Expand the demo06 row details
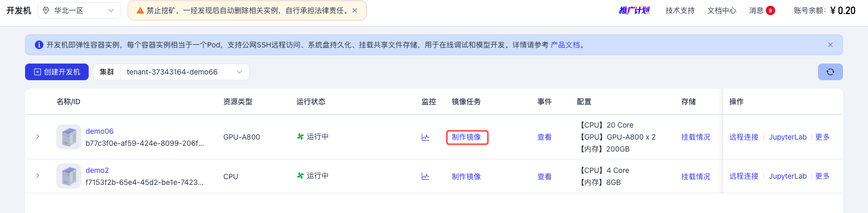 [38, 136]
